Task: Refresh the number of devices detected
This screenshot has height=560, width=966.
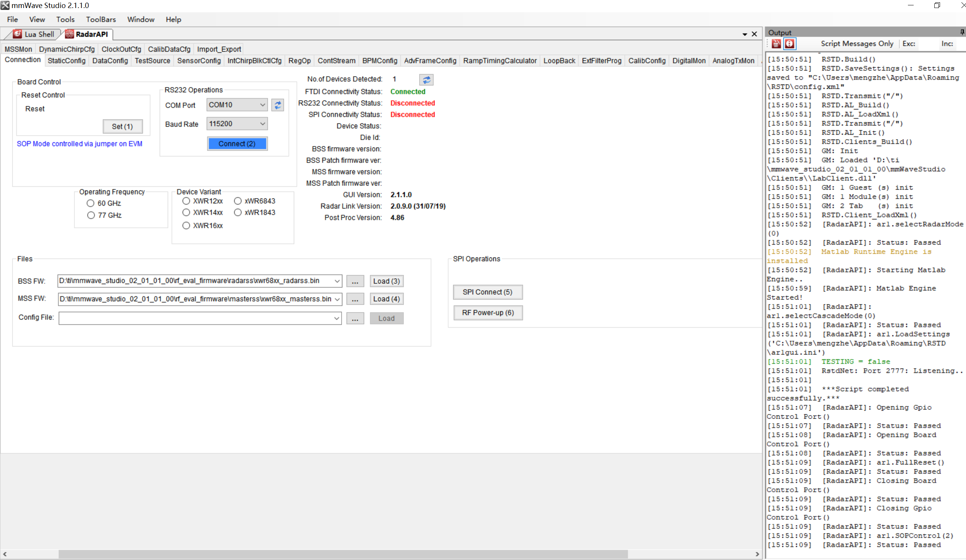Action: point(426,79)
